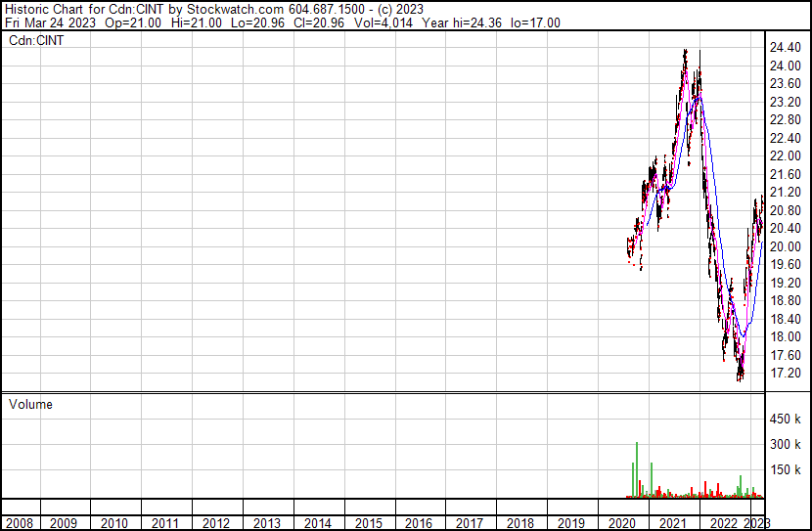
Task: Click the 2015 year label
Action: (x=369, y=523)
